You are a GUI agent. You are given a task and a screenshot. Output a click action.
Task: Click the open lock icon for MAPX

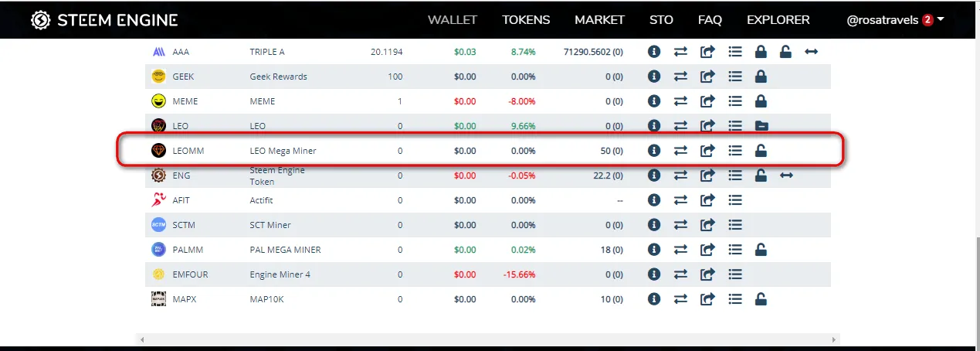pos(761,299)
